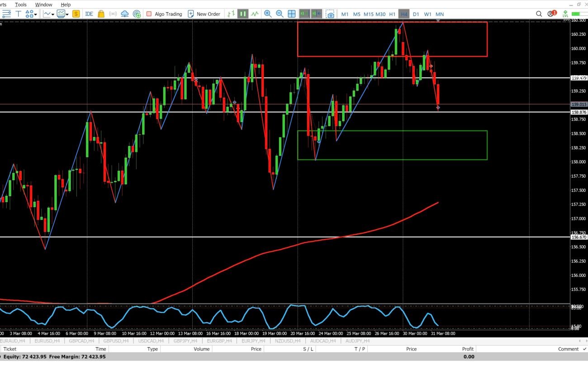Select the D1 timeframe
This screenshot has width=588, height=379.
(x=416, y=14)
